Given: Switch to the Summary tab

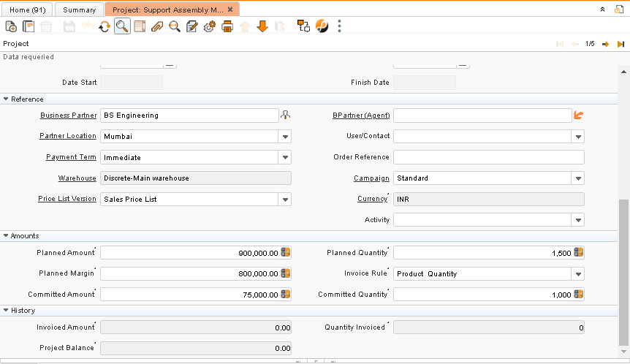Looking at the screenshot, I should (x=79, y=10).
